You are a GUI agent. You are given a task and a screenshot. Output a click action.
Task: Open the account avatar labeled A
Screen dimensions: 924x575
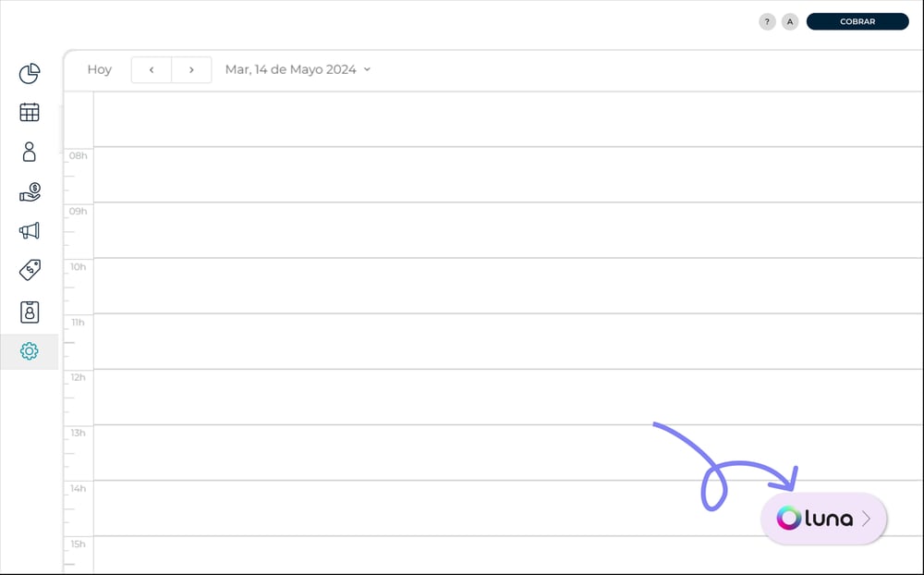click(790, 22)
